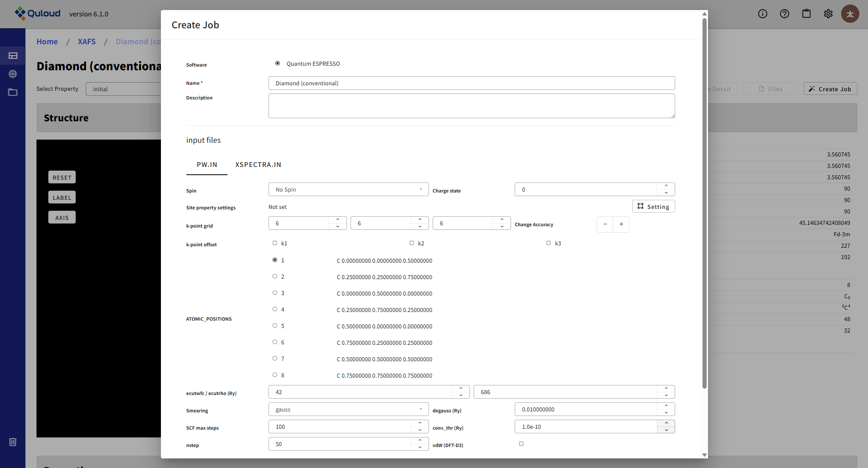The image size is (868, 468).
Task: Increase Charge state with the up stepper
Action: coord(666,186)
